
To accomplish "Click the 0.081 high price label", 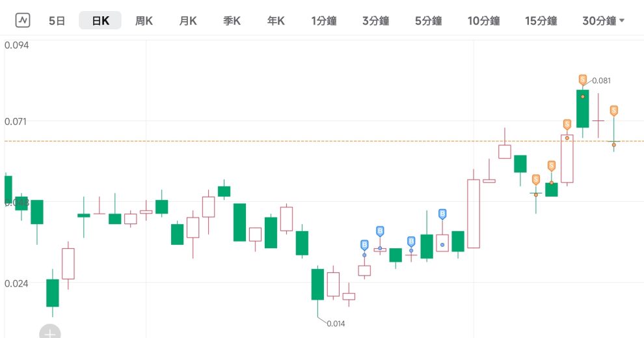I will [x=602, y=81].
